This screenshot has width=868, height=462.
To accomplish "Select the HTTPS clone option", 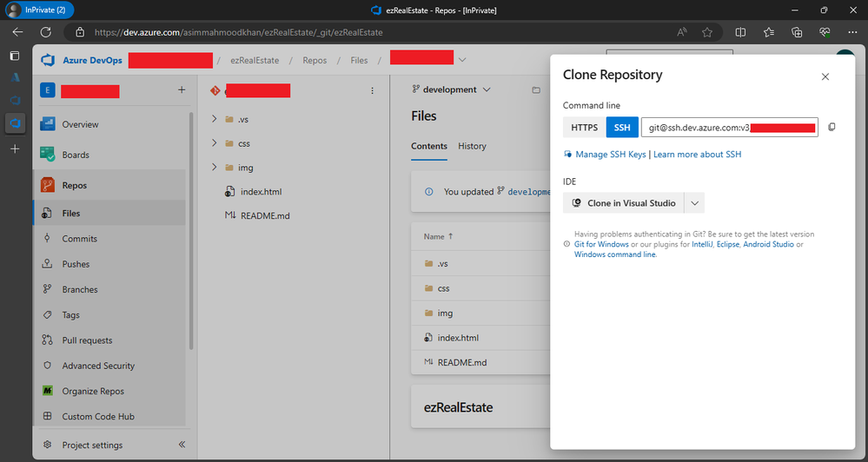I will coord(585,128).
